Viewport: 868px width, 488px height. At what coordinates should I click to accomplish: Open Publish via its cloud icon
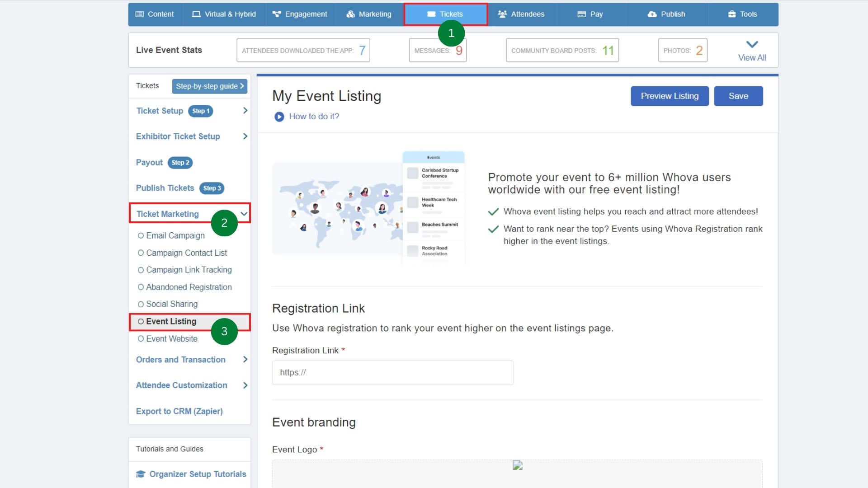click(x=651, y=14)
